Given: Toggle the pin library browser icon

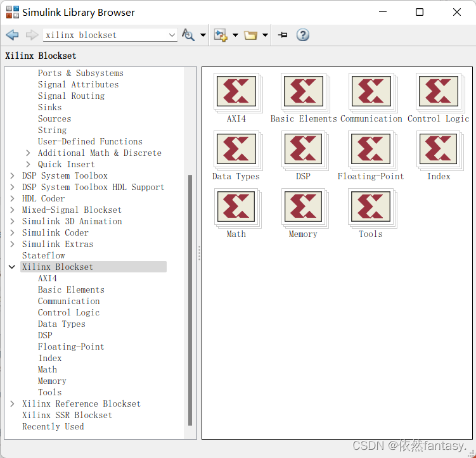Looking at the screenshot, I should [283, 35].
